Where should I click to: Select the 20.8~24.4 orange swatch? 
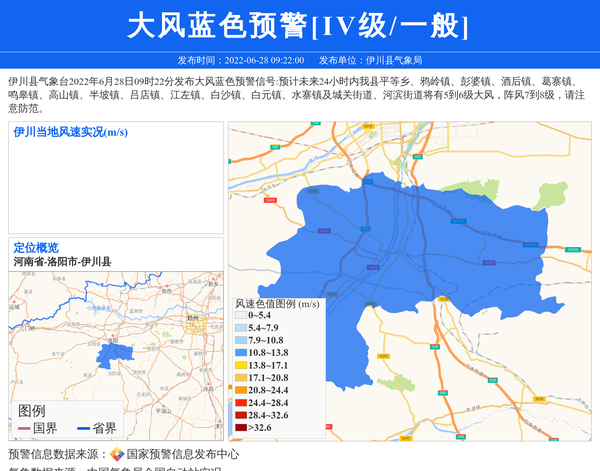coord(241,390)
